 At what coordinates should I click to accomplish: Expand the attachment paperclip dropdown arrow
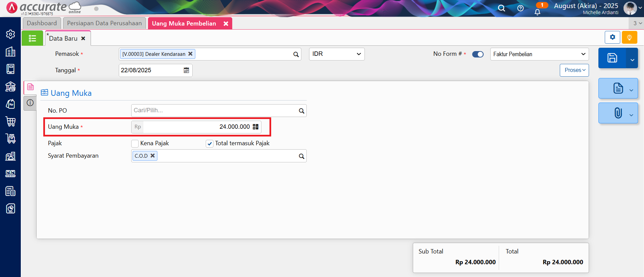point(631,115)
